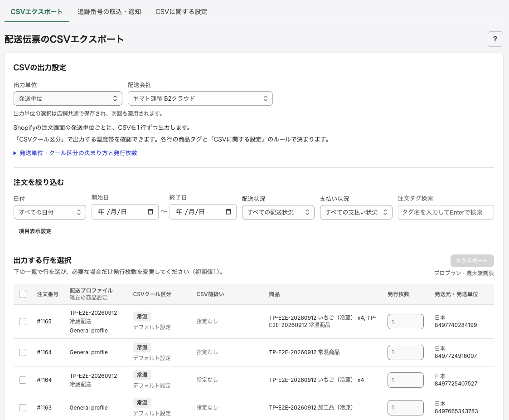Select the #1164 冷蔵配送 row checkbox
The width and height of the screenshot is (509, 420).
coord(23,380)
